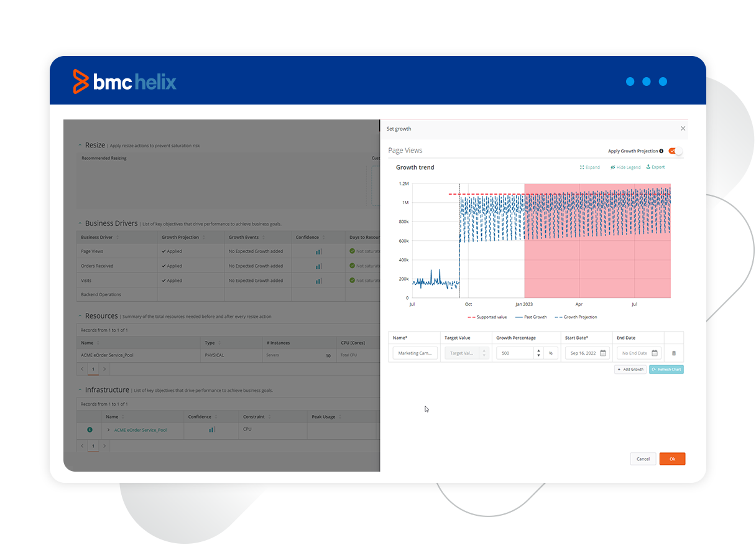The width and height of the screenshot is (756, 560).
Task: Increase the Growth Percentage stepper value
Action: tap(538, 350)
